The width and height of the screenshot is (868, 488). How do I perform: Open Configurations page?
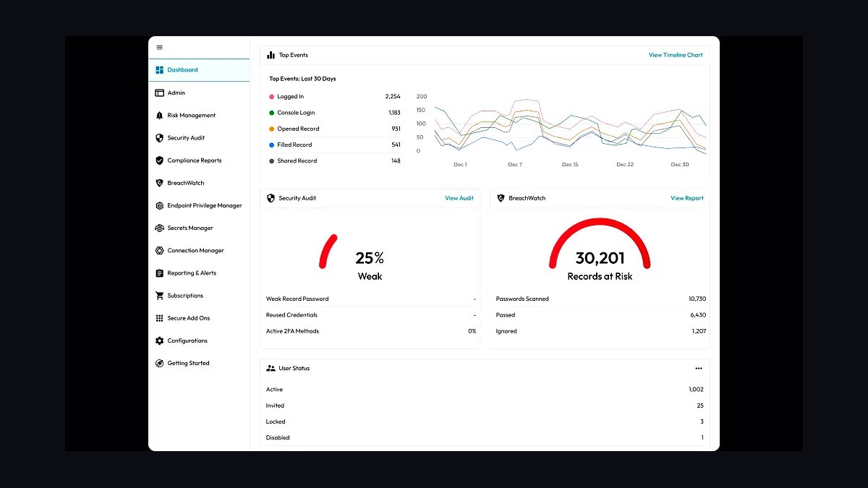(x=199, y=341)
